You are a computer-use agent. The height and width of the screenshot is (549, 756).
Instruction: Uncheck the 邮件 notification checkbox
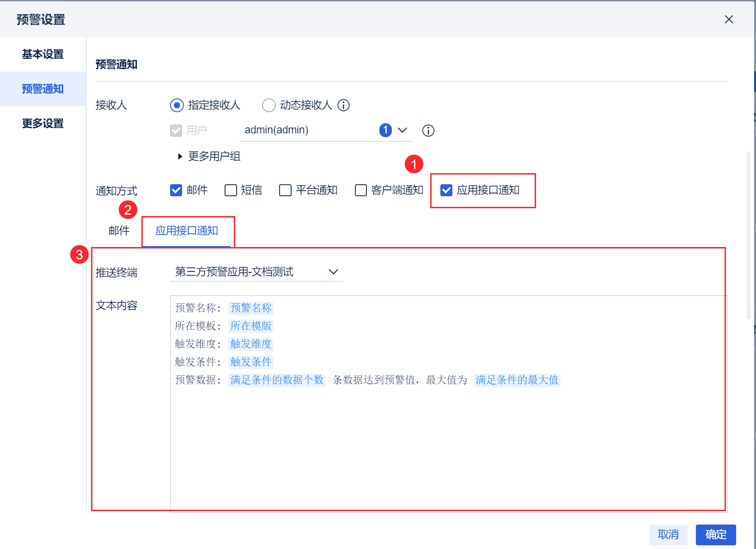point(176,190)
